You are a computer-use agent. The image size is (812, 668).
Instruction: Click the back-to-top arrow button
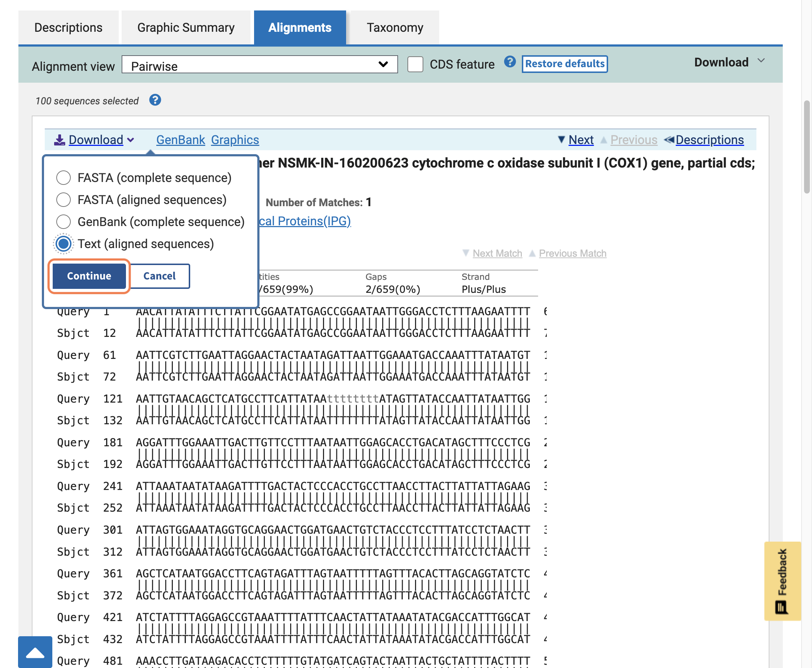tap(35, 652)
